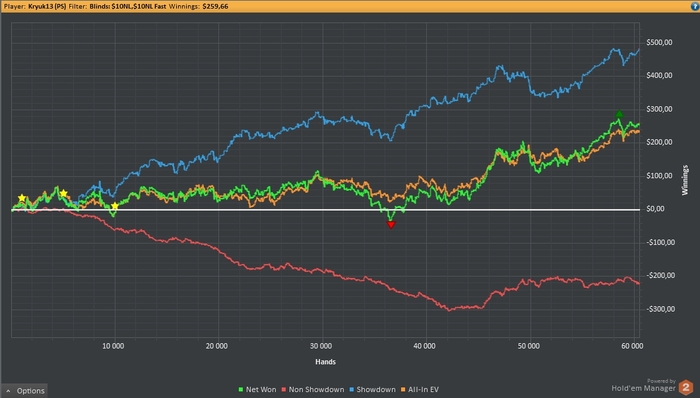Open the help icon in title bar
Screen dimensions: 700x398
pyautogui.click(x=695, y=6)
